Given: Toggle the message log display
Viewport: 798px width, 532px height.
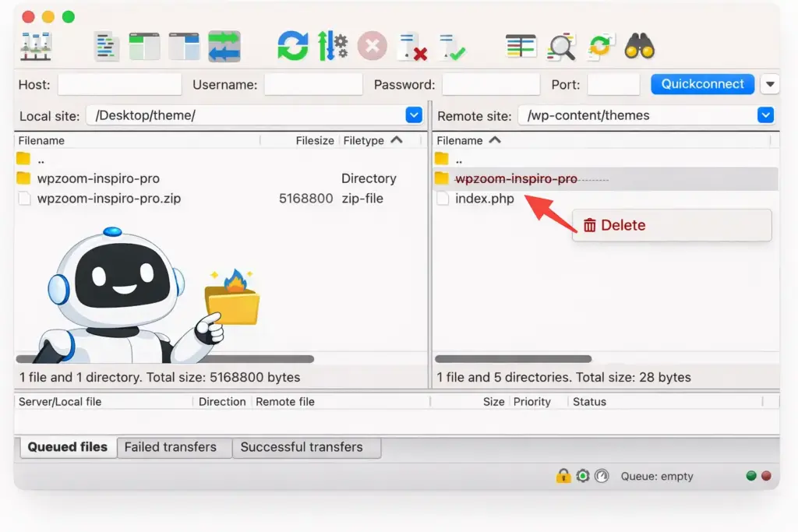Looking at the screenshot, I should click(106, 47).
